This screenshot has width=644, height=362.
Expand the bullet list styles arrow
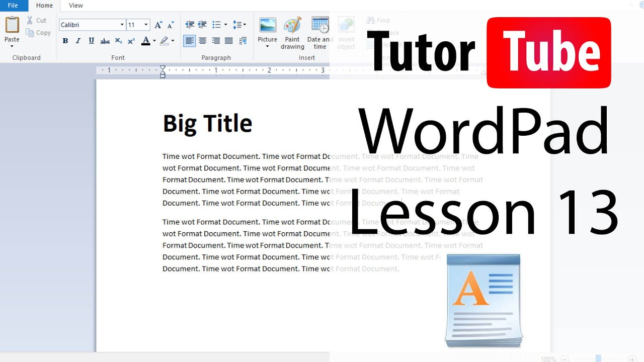point(225,25)
